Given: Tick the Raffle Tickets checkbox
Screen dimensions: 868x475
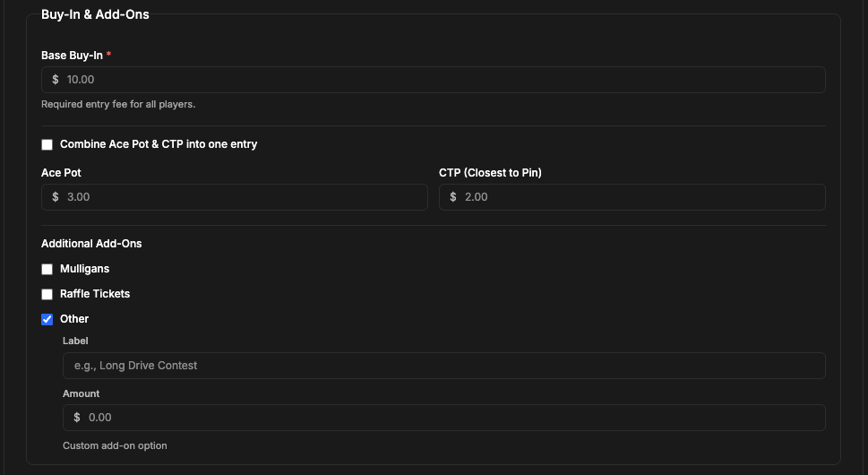Looking at the screenshot, I should (x=47, y=294).
